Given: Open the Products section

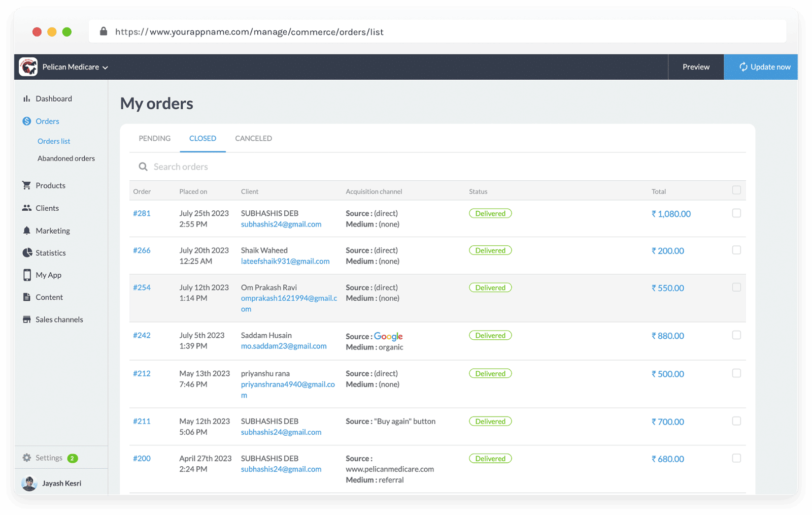Looking at the screenshot, I should pos(27,185).
